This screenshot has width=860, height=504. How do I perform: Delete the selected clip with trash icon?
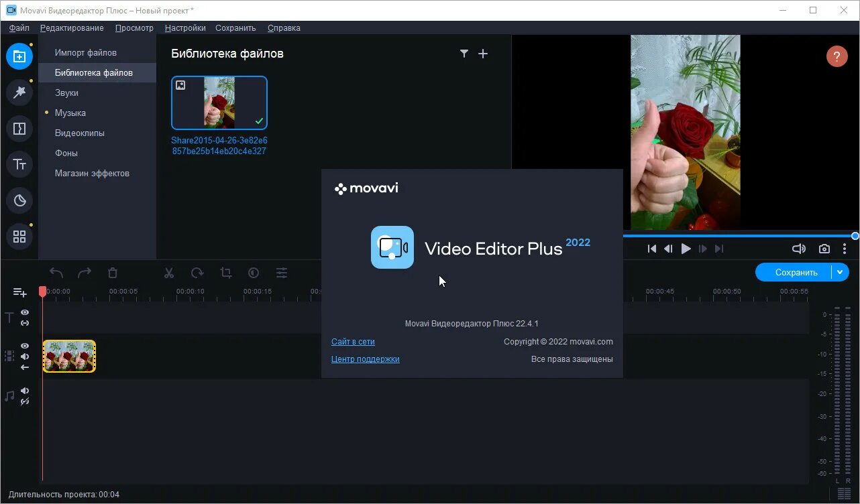[x=113, y=273]
